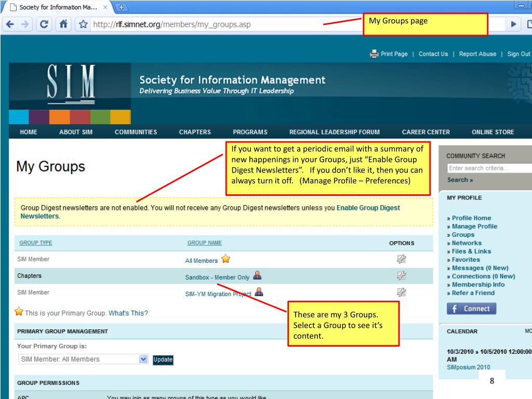
Task: Click the 'SIM Member' cell in All Members row
Action: coord(33,259)
